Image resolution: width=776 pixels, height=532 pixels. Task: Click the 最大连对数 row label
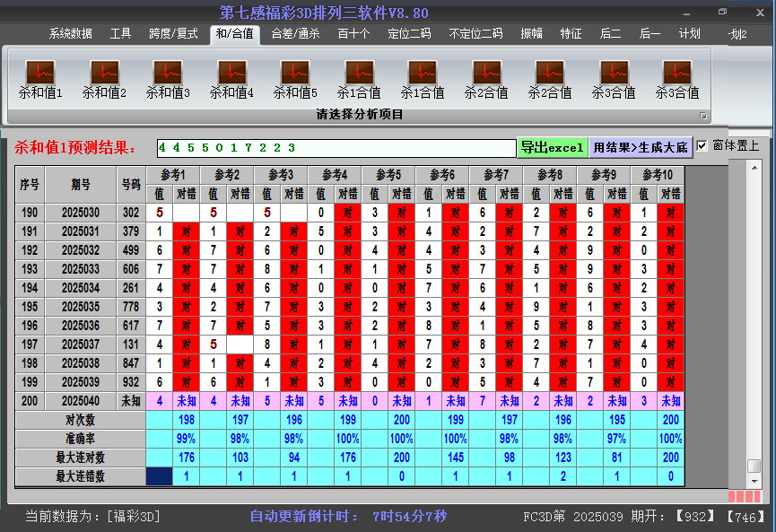click(80, 458)
